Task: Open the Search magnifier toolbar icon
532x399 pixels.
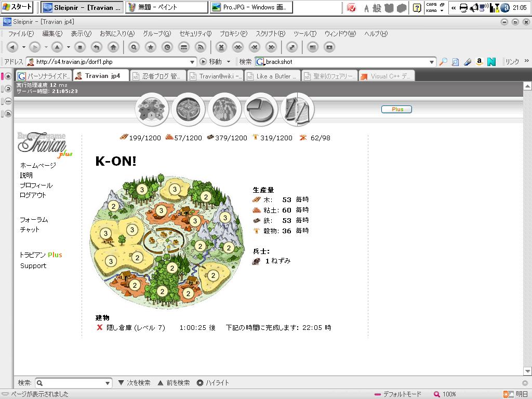Action: (134, 47)
